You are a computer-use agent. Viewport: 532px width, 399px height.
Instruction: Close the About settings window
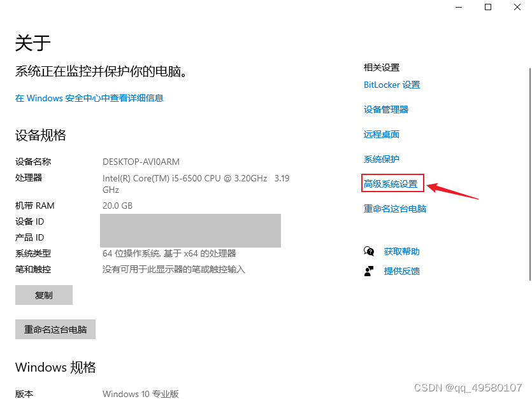pos(517,7)
